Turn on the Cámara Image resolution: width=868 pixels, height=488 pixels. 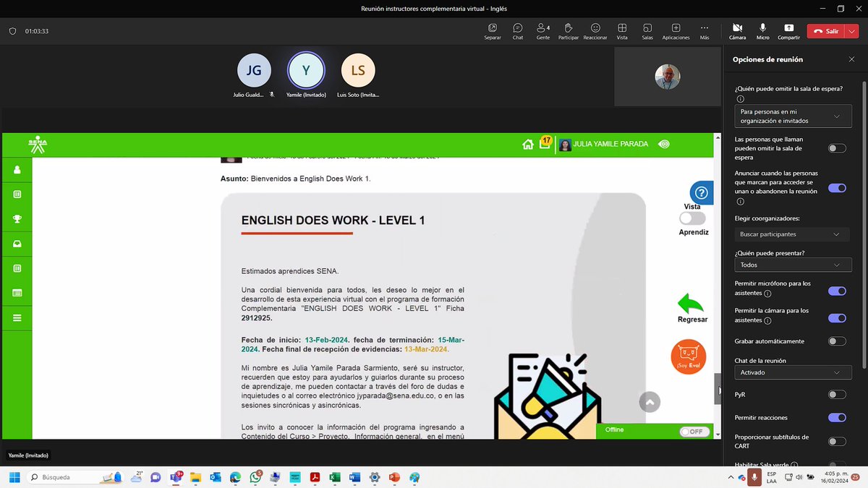[737, 28]
